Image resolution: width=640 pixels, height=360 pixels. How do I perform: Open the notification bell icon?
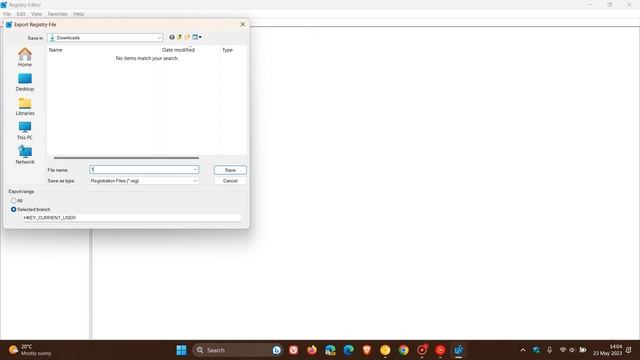tap(629, 350)
